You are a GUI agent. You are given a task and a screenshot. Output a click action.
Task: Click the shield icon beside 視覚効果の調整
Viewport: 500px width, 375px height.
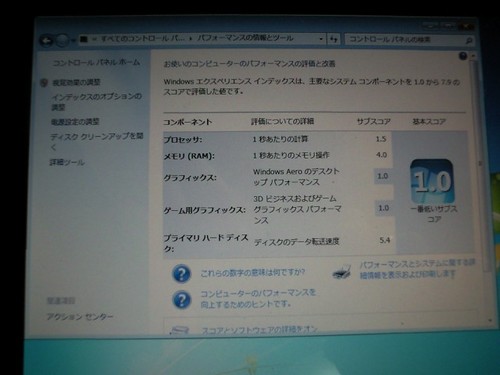tap(44, 83)
